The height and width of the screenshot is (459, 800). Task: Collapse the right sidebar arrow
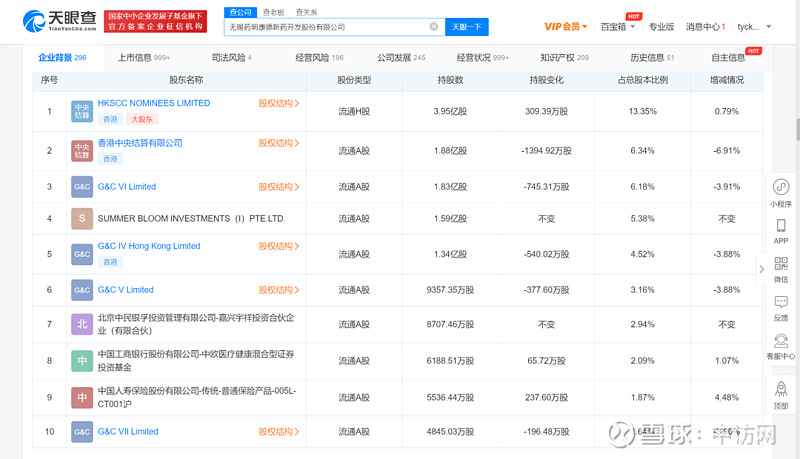click(761, 268)
